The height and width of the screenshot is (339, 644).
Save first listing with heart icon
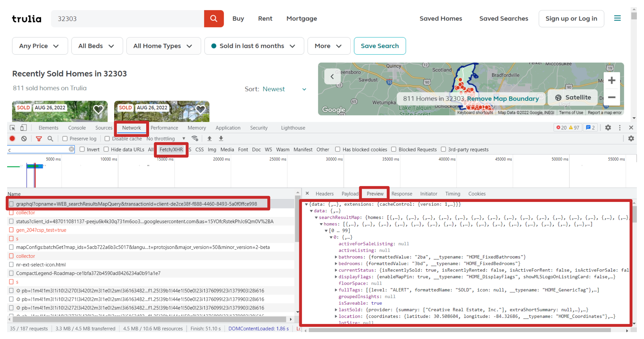click(98, 110)
